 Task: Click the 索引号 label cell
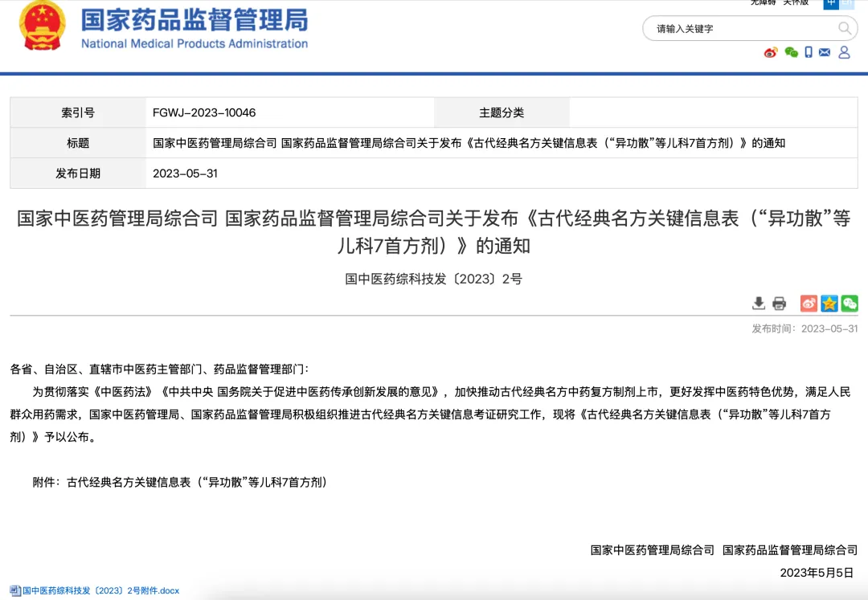pyautogui.click(x=78, y=112)
